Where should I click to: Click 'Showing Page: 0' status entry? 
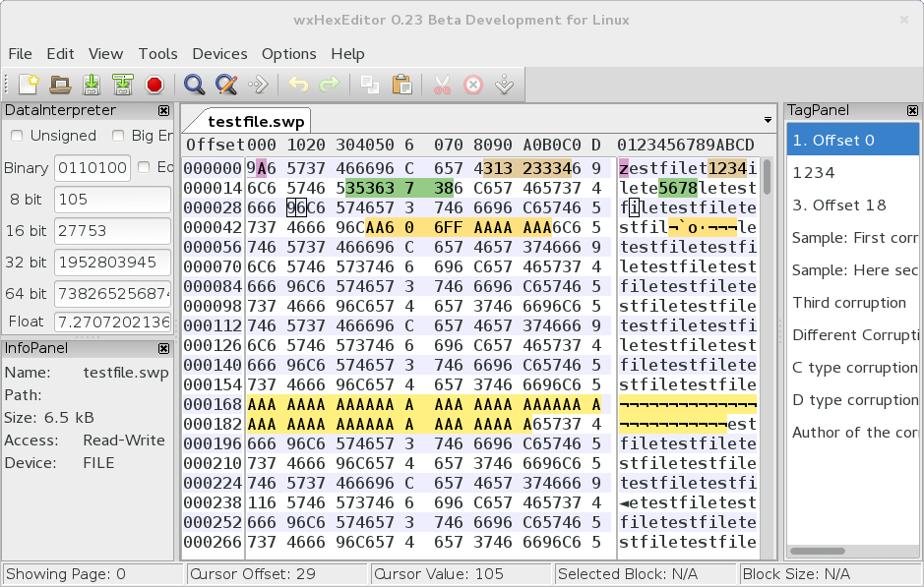coord(93,574)
